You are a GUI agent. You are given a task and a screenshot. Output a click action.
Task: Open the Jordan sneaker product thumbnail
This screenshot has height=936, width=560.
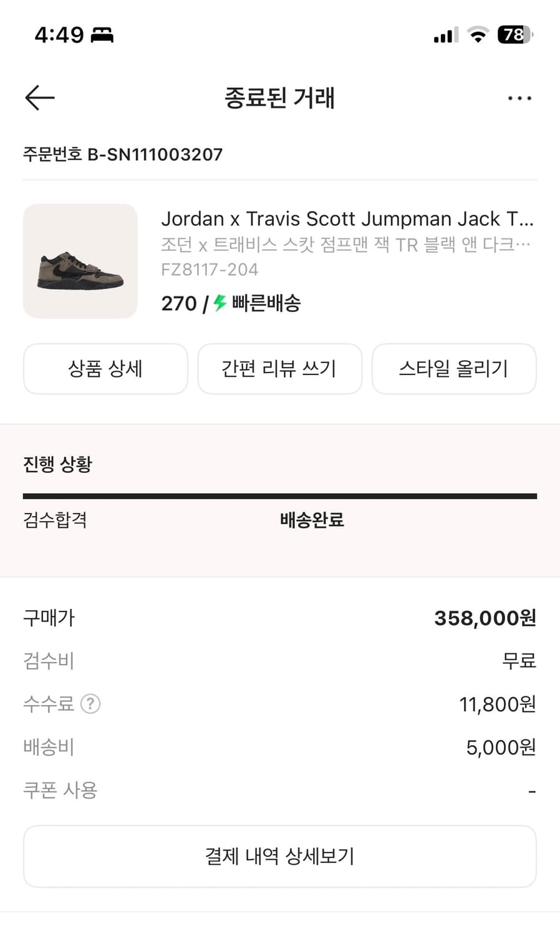(x=80, y=261)
